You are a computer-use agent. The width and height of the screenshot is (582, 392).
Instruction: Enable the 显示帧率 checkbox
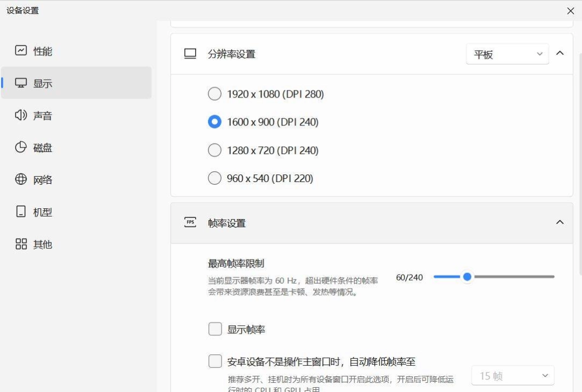coord(215,329)
